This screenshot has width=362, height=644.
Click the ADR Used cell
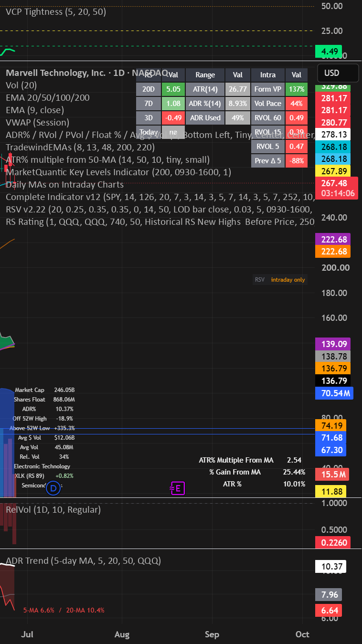pos(205,117)
